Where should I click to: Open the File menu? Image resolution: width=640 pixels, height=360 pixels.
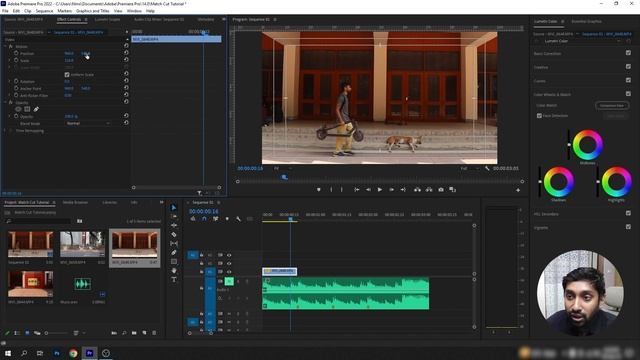click(5, 11)
